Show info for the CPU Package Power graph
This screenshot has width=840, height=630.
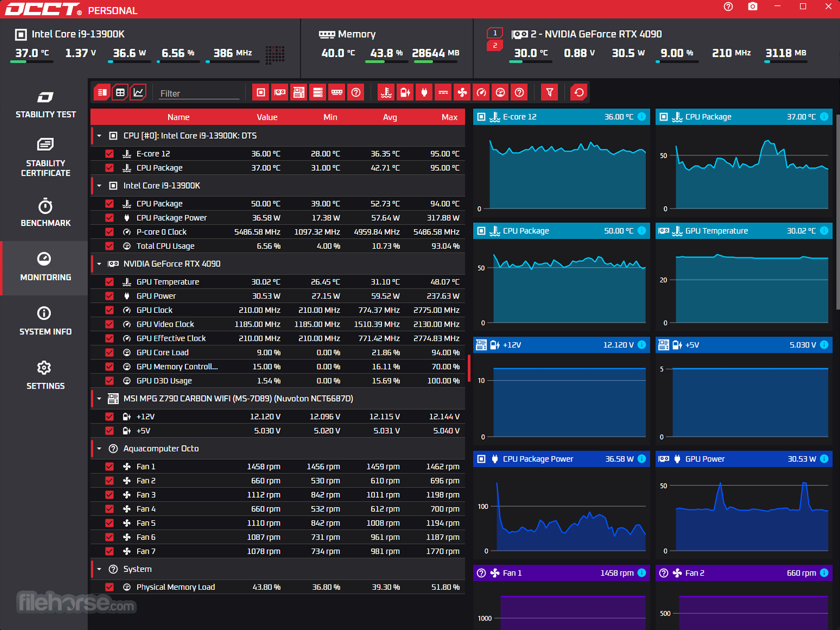(642, 459)
